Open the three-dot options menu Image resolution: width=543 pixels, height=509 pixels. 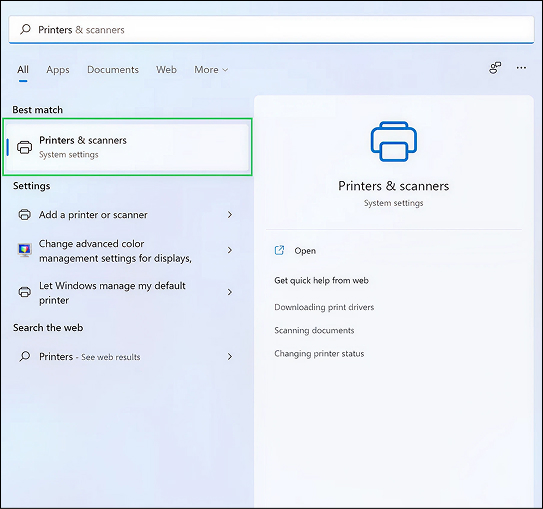coord(521,68)
